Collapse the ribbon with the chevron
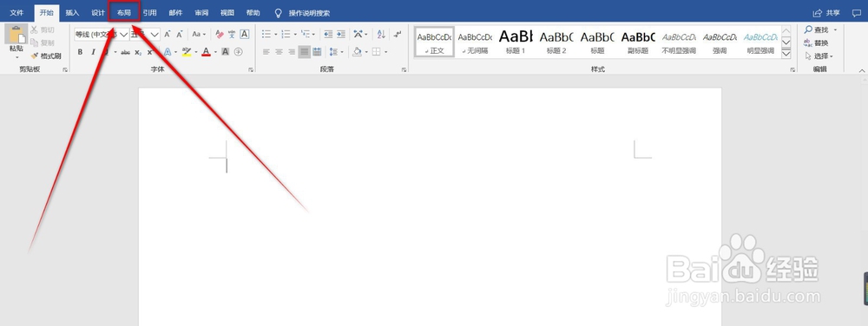The height and width of the screenshot is (326, 868). point(862,71)
